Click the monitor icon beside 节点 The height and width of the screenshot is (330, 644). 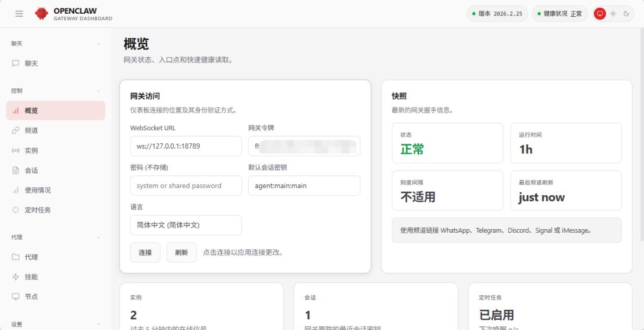pyautogui.click(x=16, y=297)
